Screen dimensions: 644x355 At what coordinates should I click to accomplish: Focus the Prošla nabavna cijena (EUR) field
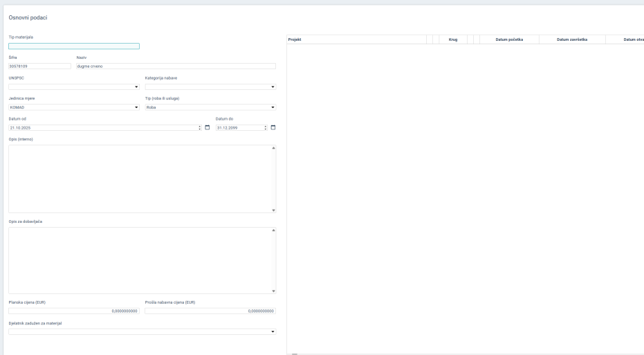click(210, 311)
